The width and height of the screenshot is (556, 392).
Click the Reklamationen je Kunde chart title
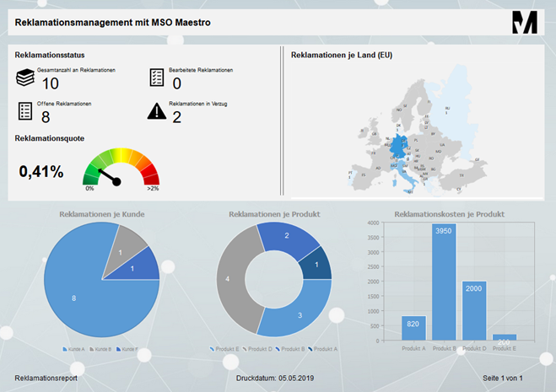(102, 214)
